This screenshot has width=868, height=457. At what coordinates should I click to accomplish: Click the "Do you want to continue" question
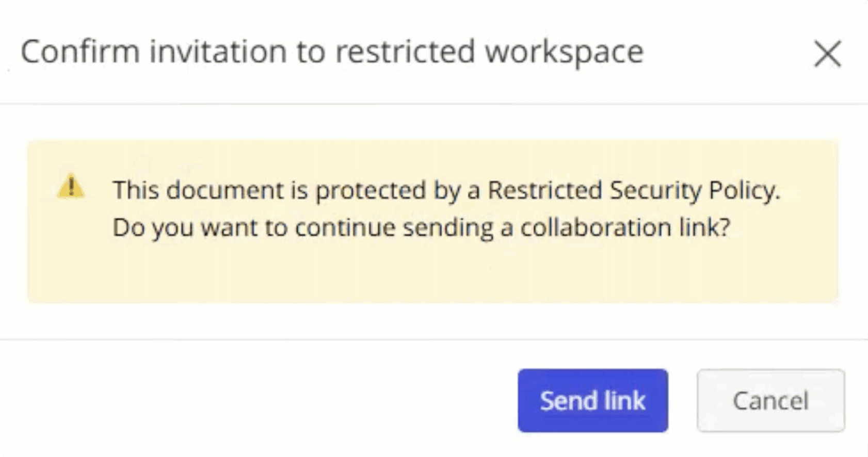[421, 227]
